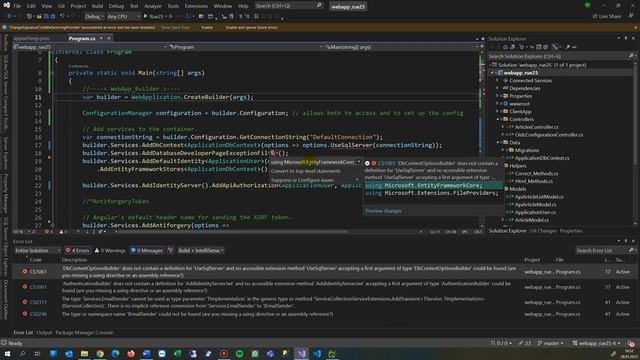Click the master branch indicator in status bar
Screen dimensions: 640x360
(x=551, y=343)
